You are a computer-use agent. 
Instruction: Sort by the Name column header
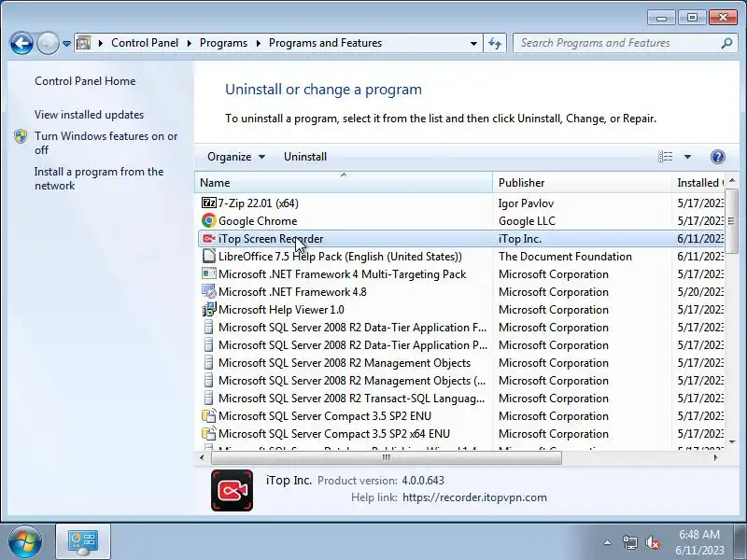tap(344, 182)
